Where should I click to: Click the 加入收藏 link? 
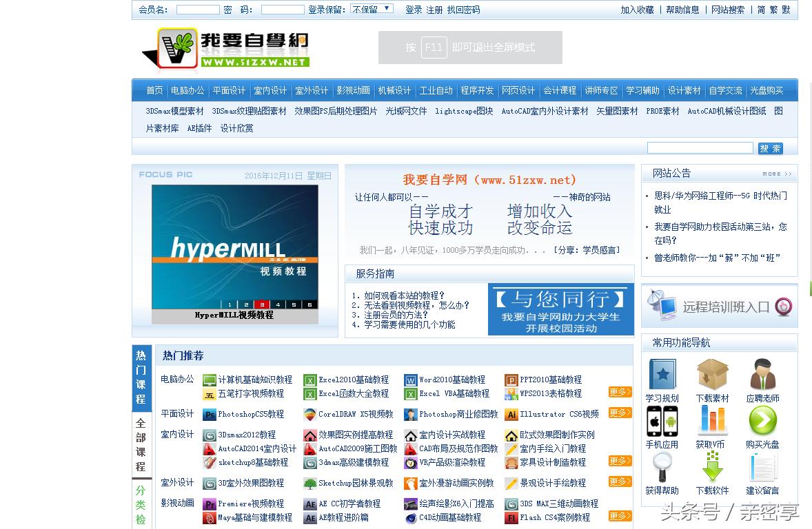(x=637, y=10)
